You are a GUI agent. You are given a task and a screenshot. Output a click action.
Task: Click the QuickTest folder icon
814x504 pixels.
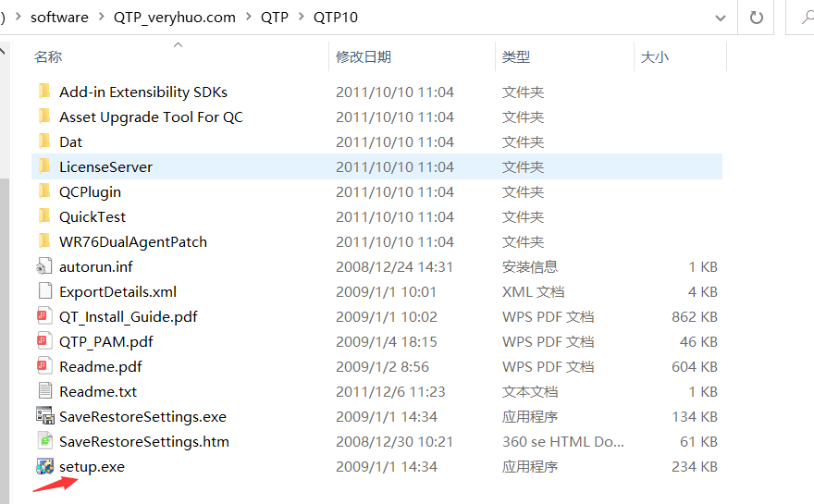coord(44,215)
